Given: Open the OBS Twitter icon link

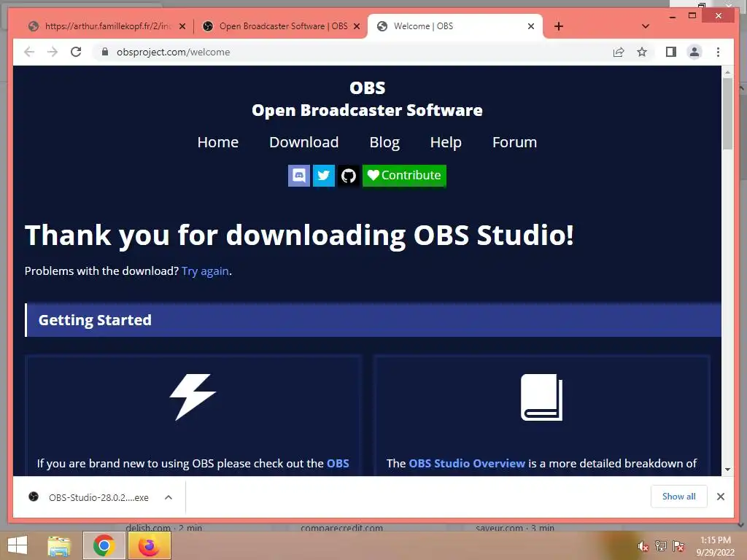Looking at the screenshot, I should pos(323,176).
